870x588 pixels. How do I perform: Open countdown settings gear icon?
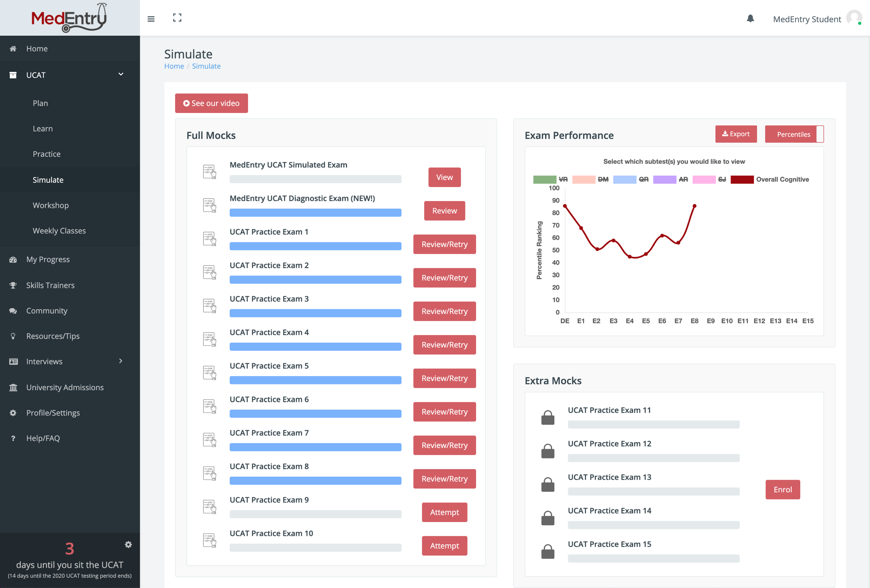(128, 544)
